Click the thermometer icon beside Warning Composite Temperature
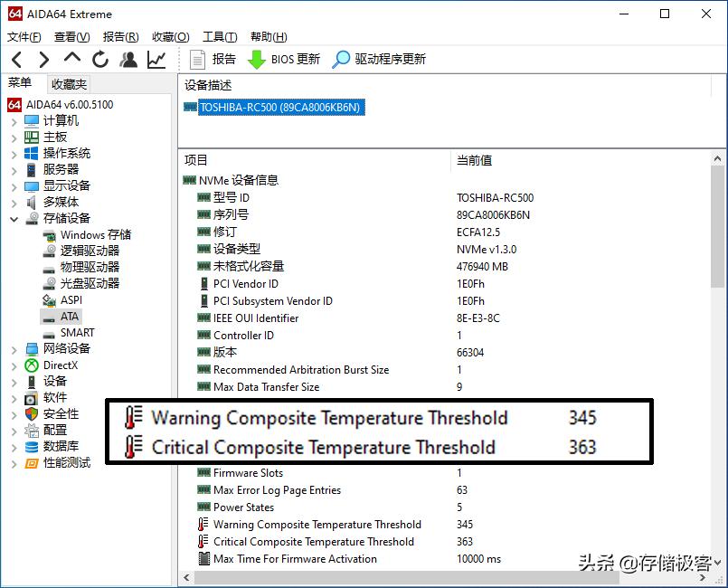Image resolution: width=728 pixels, height=588 pixels. pos(132,418)
